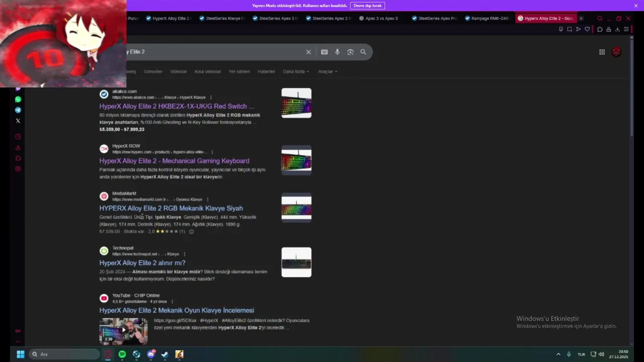Dismiss the streamer mode banner
The image size is (644, 362).
click(636, 6)
